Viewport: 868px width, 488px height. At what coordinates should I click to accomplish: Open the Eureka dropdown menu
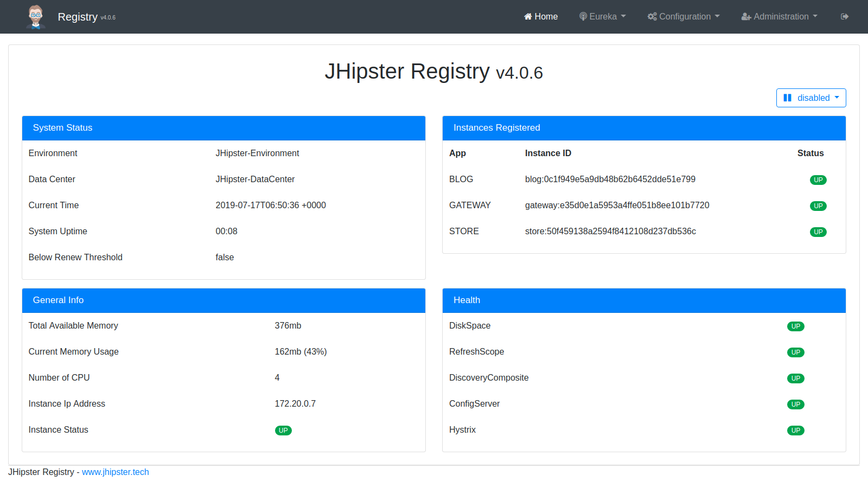(603, 17)
